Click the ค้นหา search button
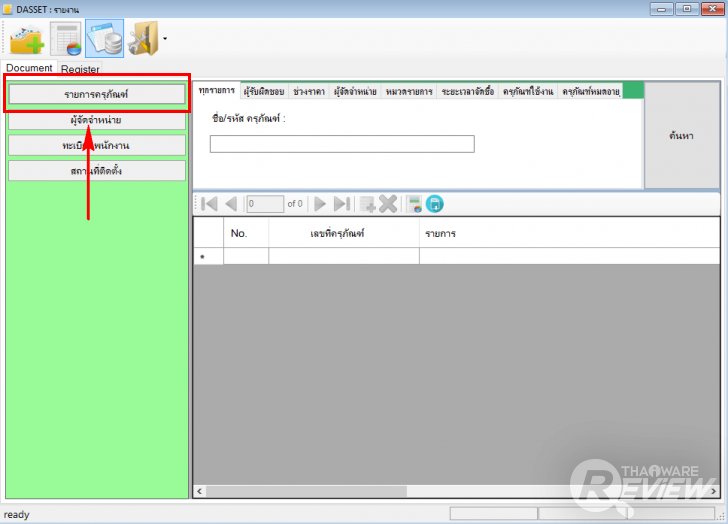 coord(682,136)
